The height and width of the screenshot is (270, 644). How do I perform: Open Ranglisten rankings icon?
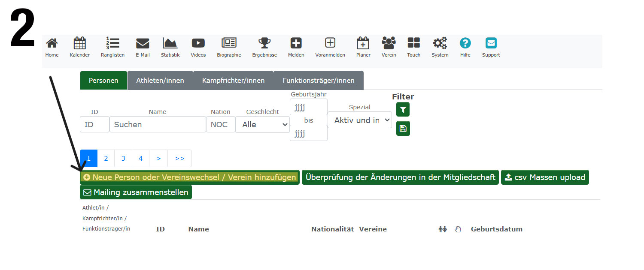[112, 44]
